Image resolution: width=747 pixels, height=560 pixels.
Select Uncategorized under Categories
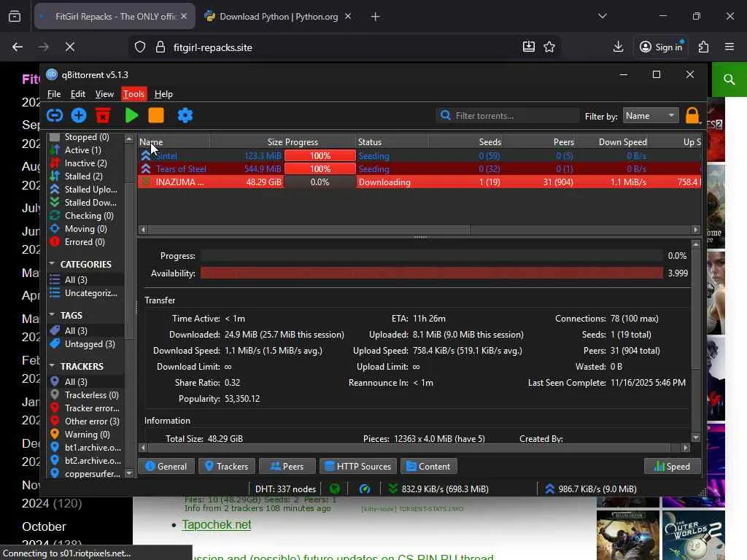pos(86,293)
